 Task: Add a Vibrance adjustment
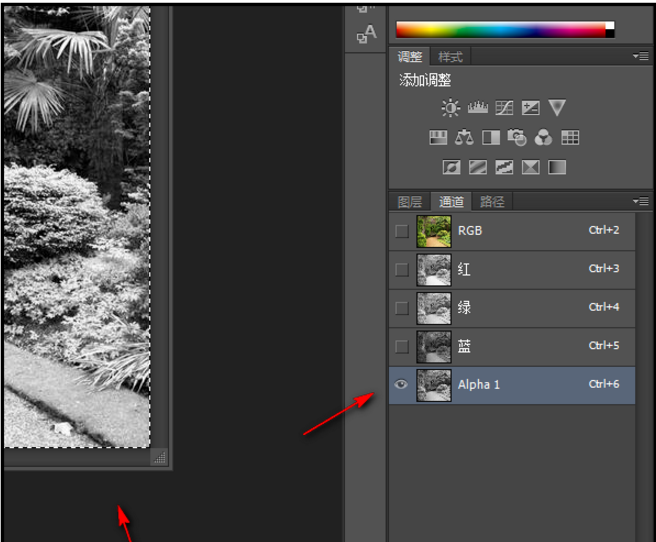[557, 108]
